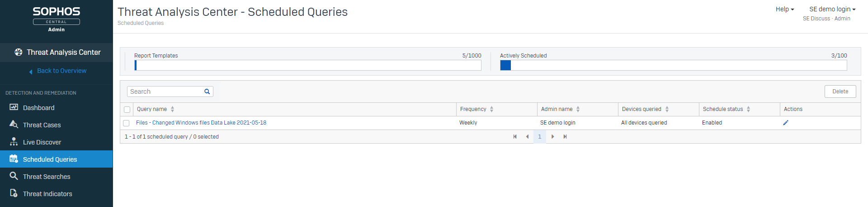Open Changed Windows files Data Lake query
The width and height of the screenshot is (868, 207).
tap(201, 123)
